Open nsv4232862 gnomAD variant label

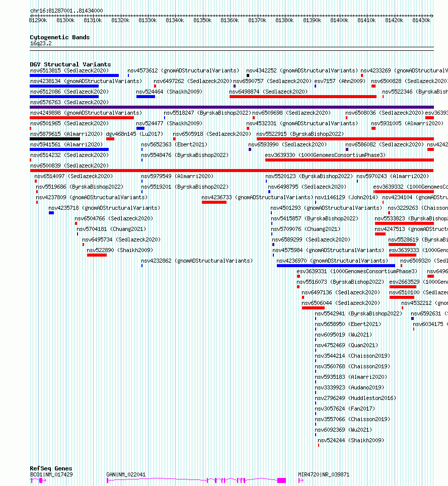[197, 261]
